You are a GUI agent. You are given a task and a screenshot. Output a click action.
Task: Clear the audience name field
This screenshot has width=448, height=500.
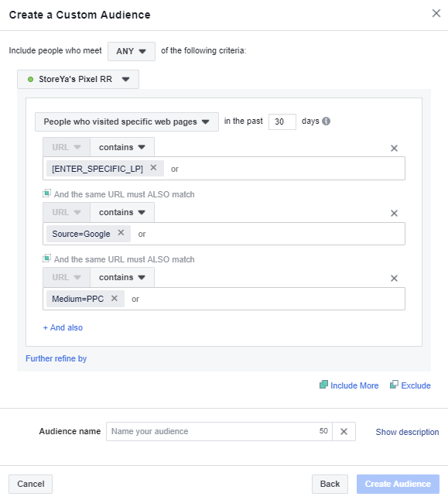344,431
